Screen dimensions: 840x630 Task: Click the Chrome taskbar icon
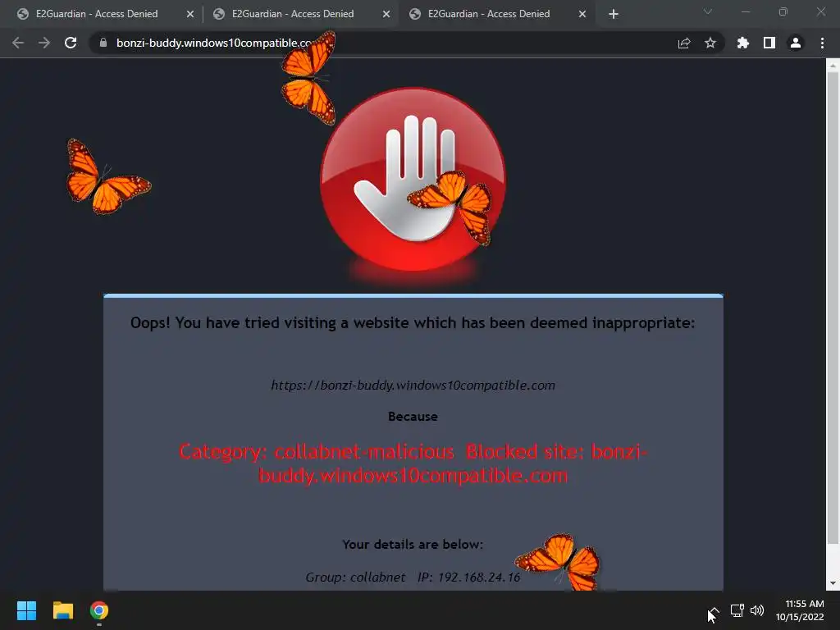(99, 610)
